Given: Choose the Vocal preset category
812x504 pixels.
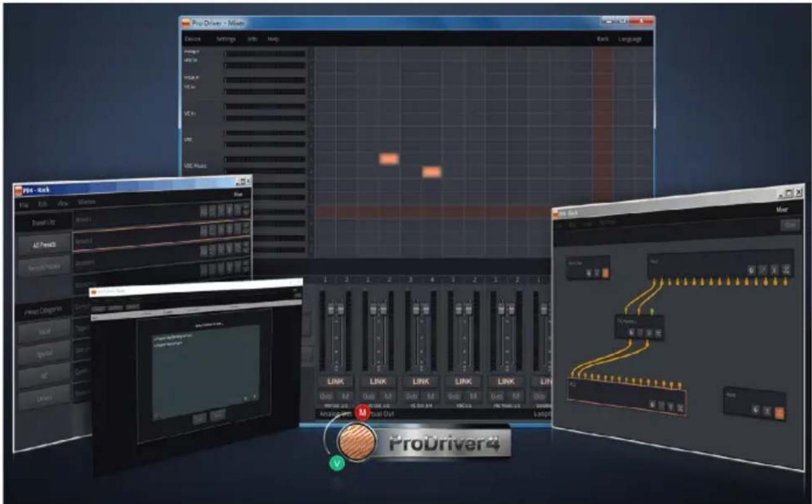Looking at the screenshot, I should pyautogui.click(x=45, y=331).
